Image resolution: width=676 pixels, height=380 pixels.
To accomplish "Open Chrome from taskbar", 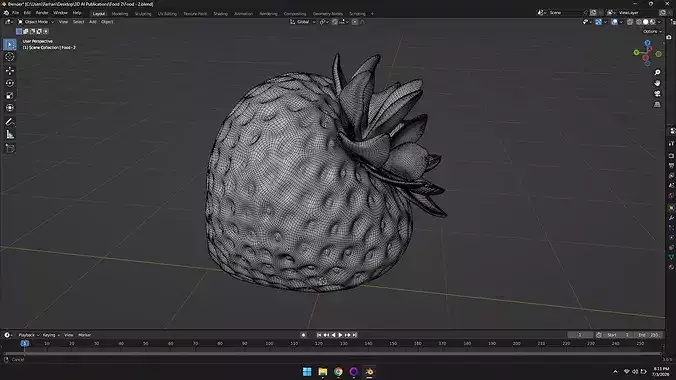I will pos(338,372).
